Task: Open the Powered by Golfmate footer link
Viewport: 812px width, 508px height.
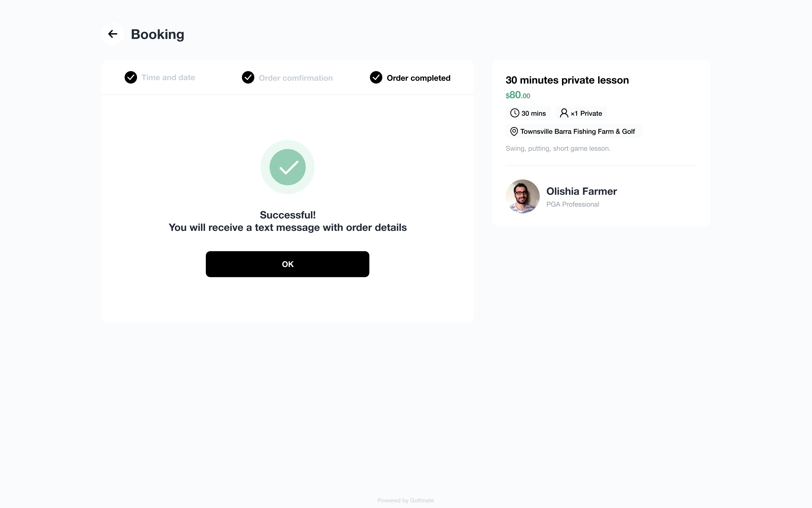Action: click(405, 500)
